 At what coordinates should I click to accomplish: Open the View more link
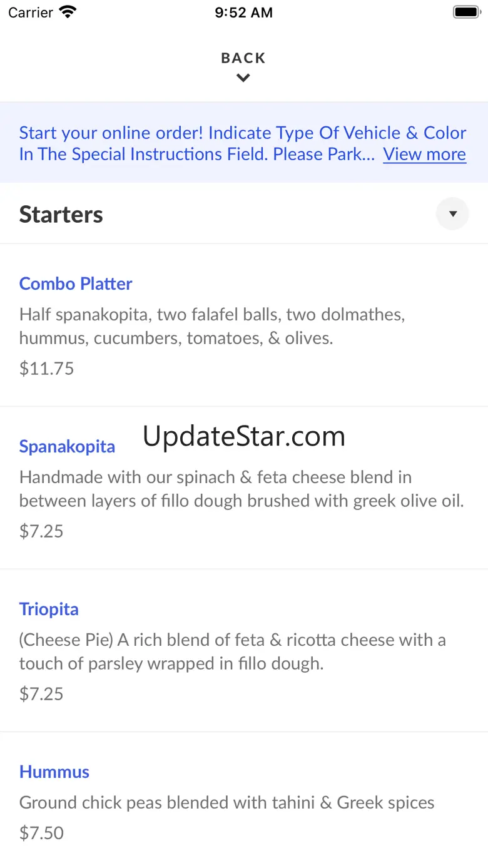coord(424,154)
